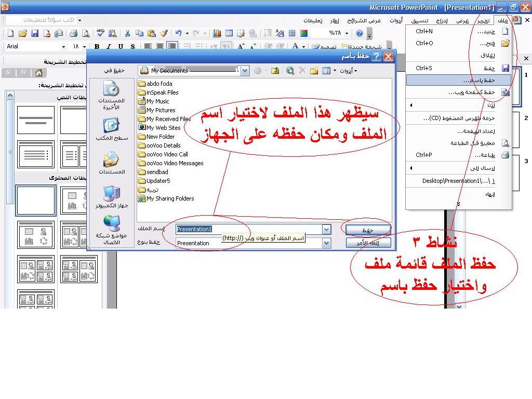The width and height of the screenshot is (532, 399).
Task: Toggle text Shadow formatting
Action: pos(132,46)
